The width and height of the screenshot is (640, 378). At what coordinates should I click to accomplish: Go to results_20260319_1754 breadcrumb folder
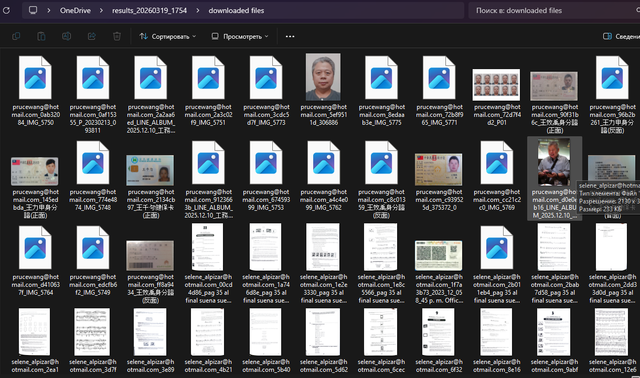(149, 11)
